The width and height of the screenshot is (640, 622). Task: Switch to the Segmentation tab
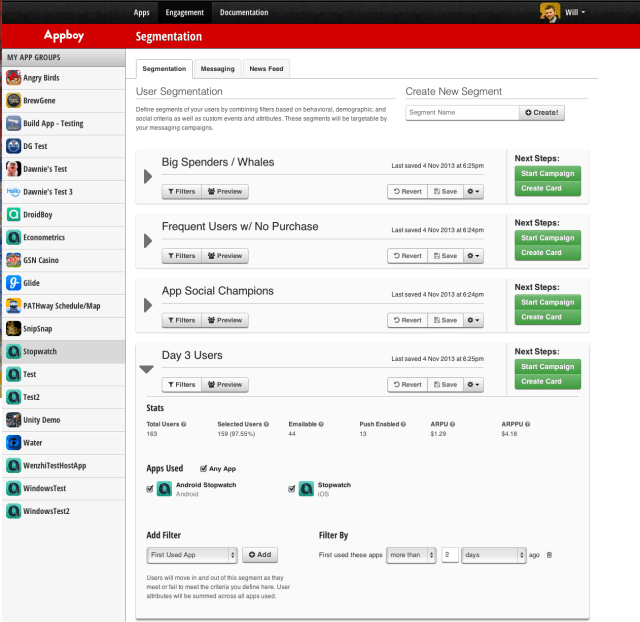(x=164, y=69)
